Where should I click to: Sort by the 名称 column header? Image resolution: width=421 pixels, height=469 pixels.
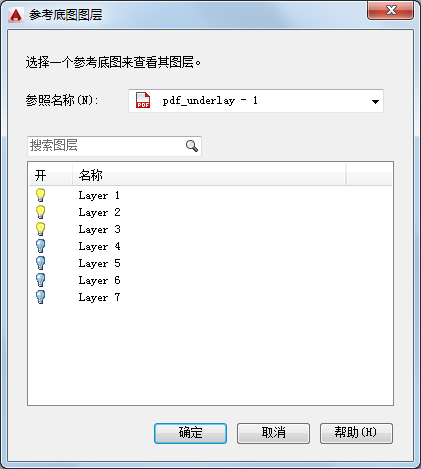pyautogui.click(x=209, y=175)
